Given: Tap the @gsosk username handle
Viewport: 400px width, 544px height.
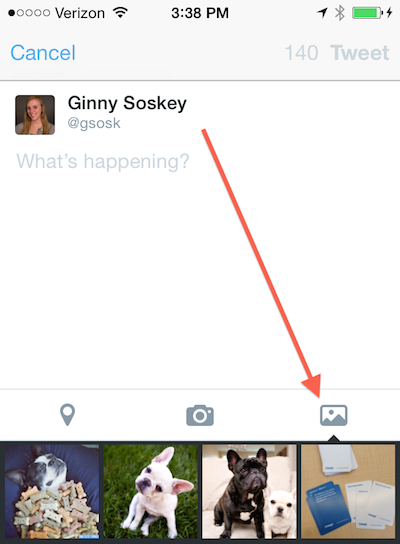Looking at the screenshot, I should tap(94, 123).
